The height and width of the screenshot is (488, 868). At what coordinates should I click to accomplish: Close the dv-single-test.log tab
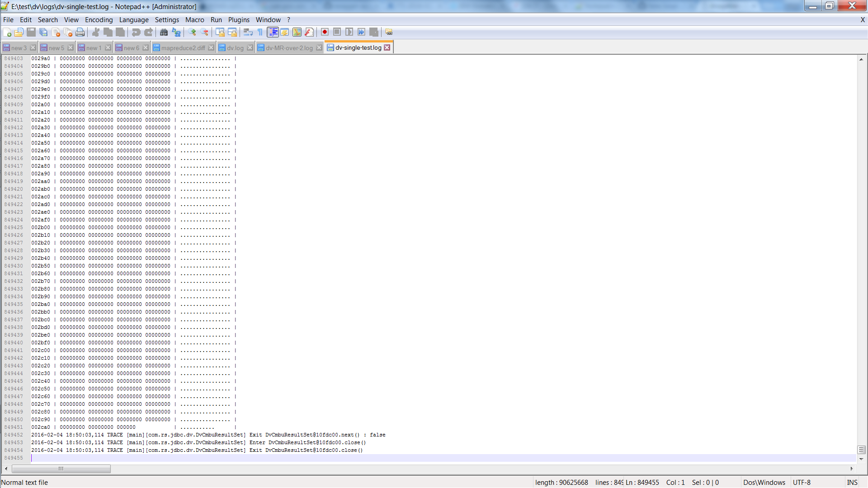click(387, 47)
